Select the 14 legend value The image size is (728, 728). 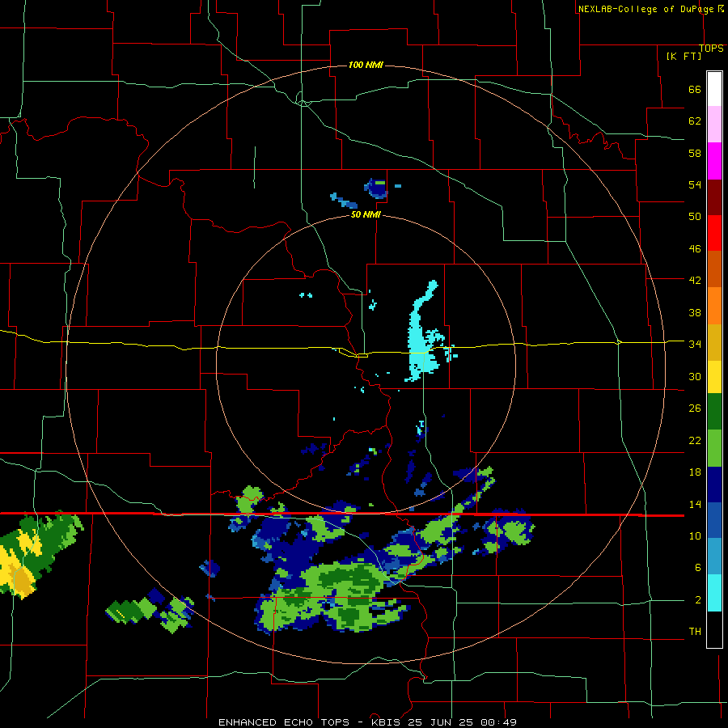(695, 504)
